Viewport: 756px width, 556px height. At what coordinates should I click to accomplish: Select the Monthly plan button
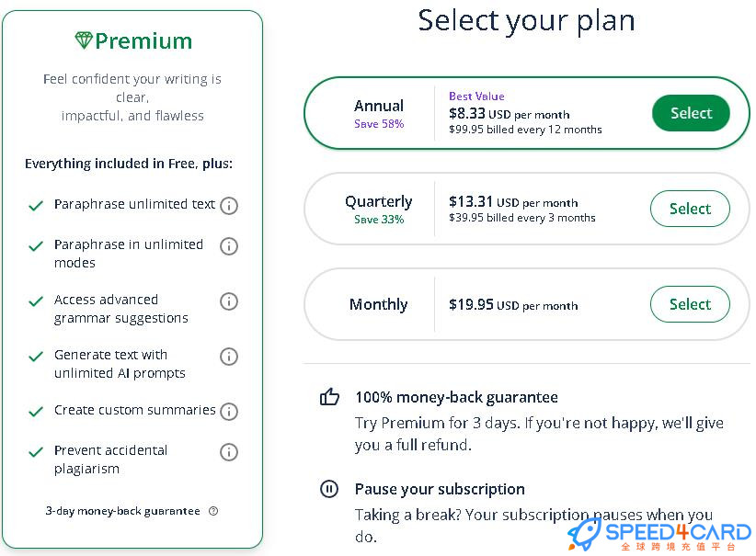tap(690, 304)
